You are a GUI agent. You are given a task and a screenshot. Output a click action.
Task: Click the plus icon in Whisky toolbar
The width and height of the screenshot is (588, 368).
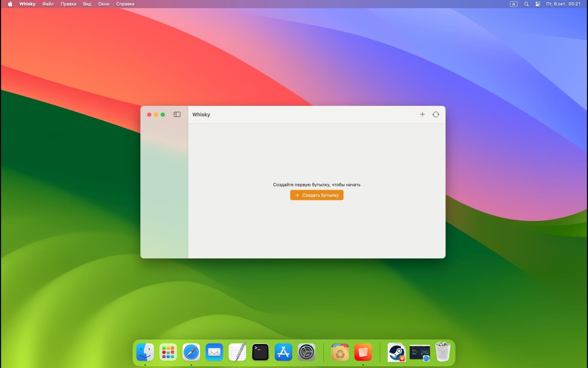[x=422, y=114]
